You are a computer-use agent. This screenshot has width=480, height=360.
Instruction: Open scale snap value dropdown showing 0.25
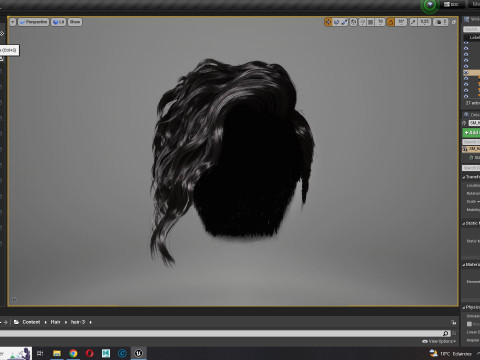tap(424, 22)
